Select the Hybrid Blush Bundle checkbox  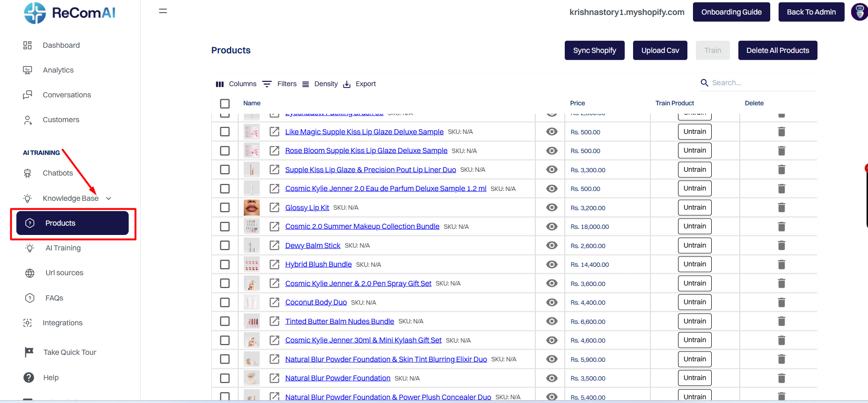[225, 264]
